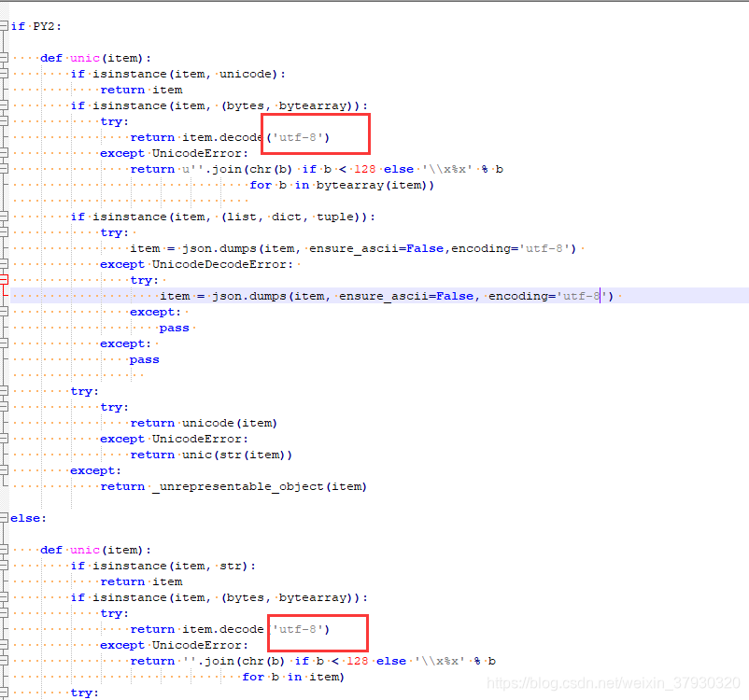This screenshot has width=749, height=700.
Task: Click 'ensure_ascii' in the highlighted line
Action: click(384, 296)
